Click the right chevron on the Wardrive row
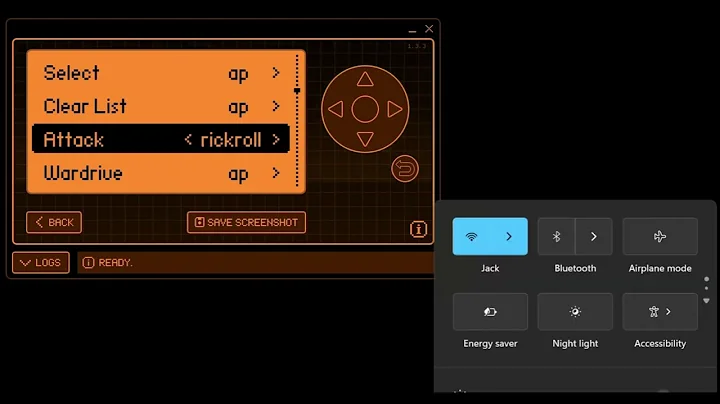 (276, 173)
